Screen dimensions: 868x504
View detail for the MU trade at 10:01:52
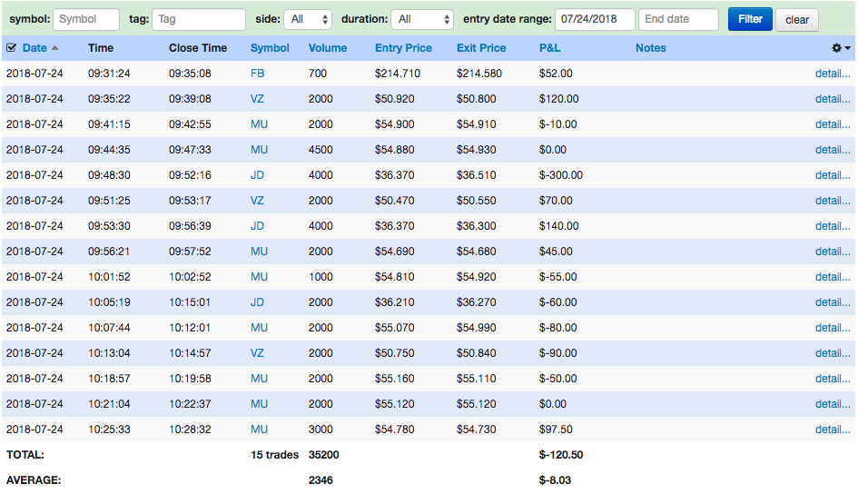pos(833,277)
